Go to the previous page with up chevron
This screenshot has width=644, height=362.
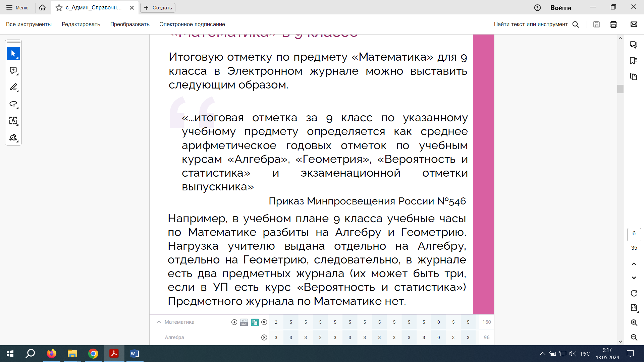(634, 264)
